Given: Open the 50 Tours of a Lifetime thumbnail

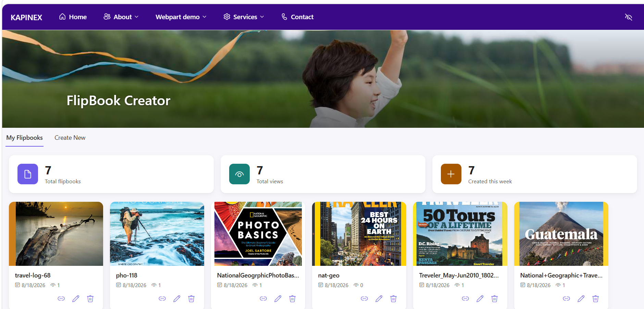Looking at the screenshot, I should (460, 234).
